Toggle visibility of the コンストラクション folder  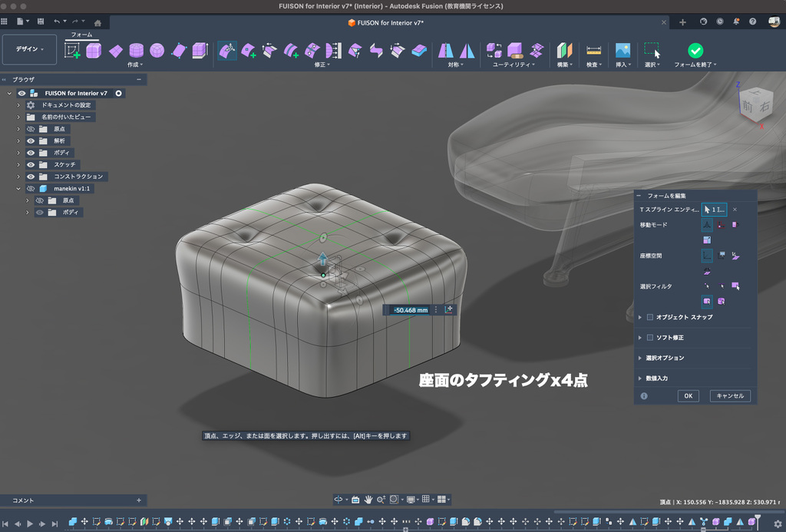[31, 177]
